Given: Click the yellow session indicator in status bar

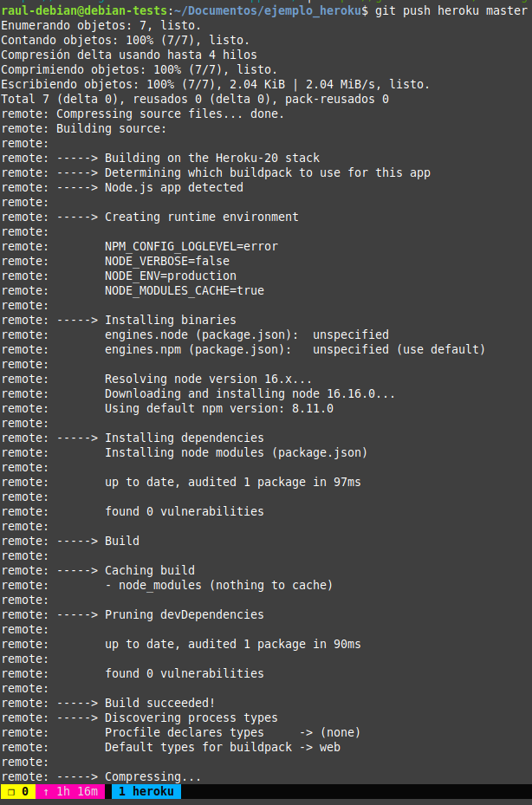Looking at the screenshot, I should (x=17, y=792).
